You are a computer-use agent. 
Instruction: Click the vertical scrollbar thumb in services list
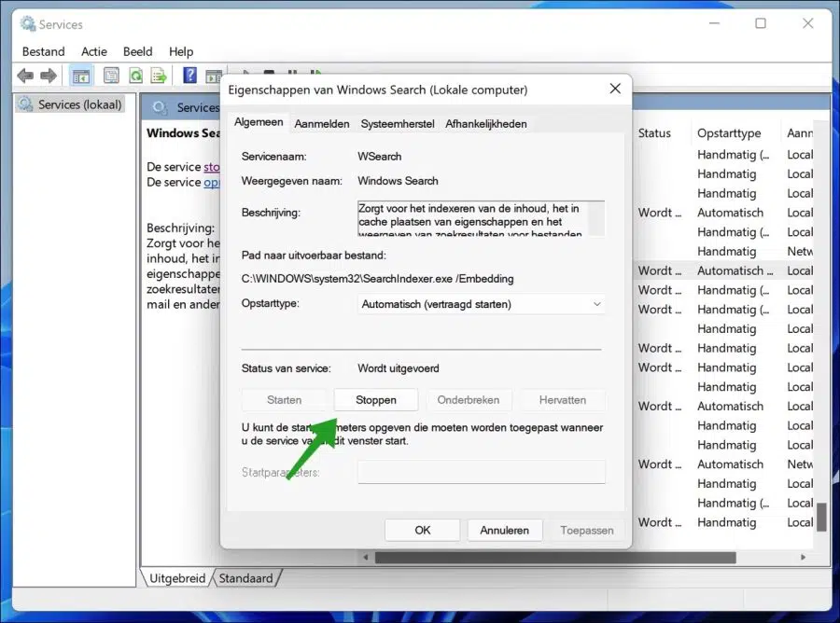click(821, 517)
